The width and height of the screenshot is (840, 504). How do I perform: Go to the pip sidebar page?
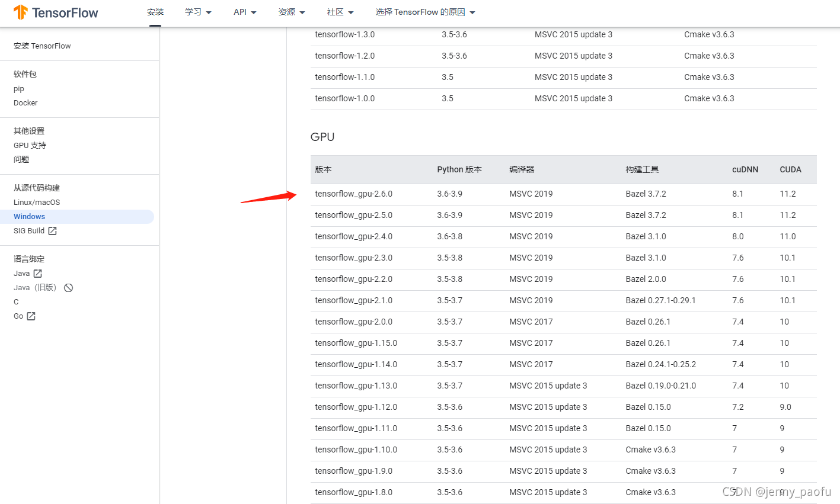[19, 89]
